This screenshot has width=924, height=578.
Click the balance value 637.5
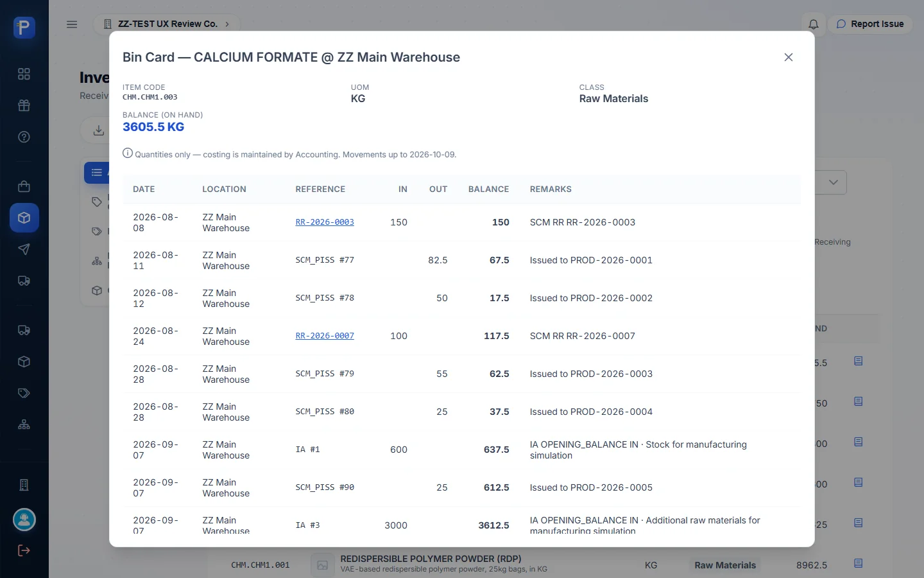pyautogui.click(x=497, y=450)
